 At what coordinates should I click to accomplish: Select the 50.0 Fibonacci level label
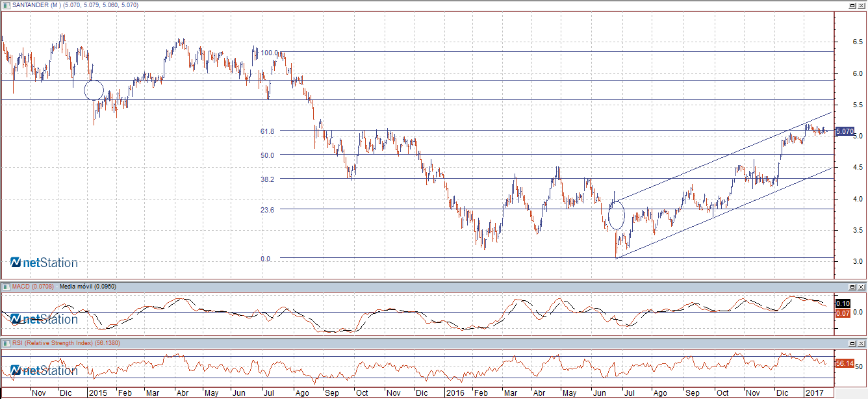268,155
